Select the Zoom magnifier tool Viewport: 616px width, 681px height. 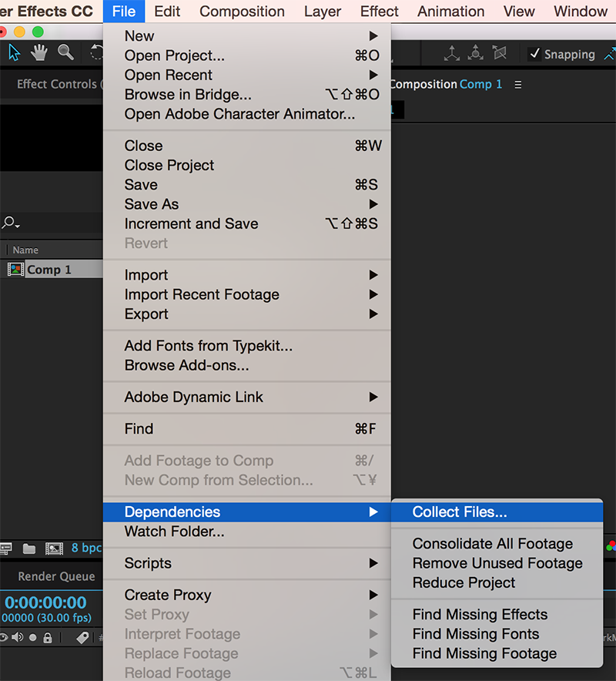click(65, 52)
